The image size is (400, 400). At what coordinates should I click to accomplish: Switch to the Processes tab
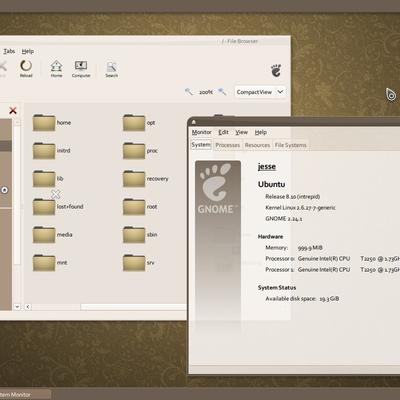tap(228, 145)
